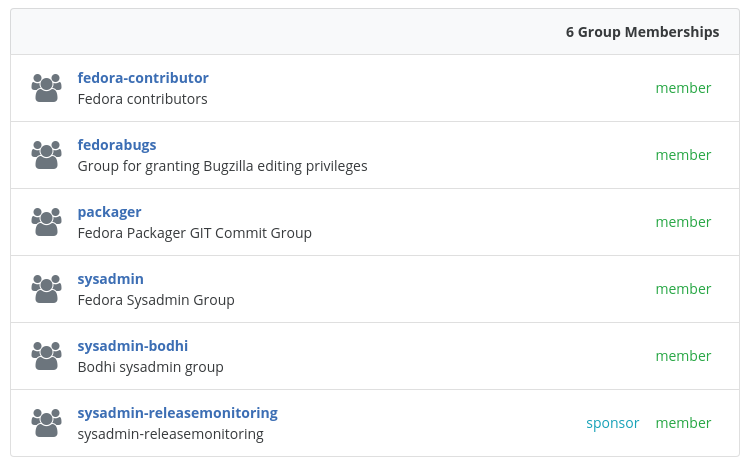
Task: Click the group icon beside packager
Action: [x=47, y=221]
